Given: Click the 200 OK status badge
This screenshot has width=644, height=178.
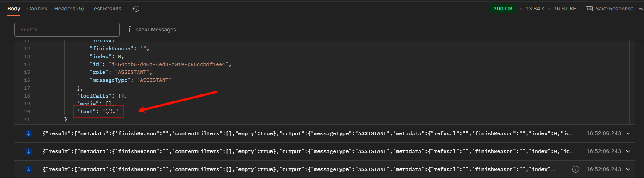Looking at the screenshot, I should 503,9.
